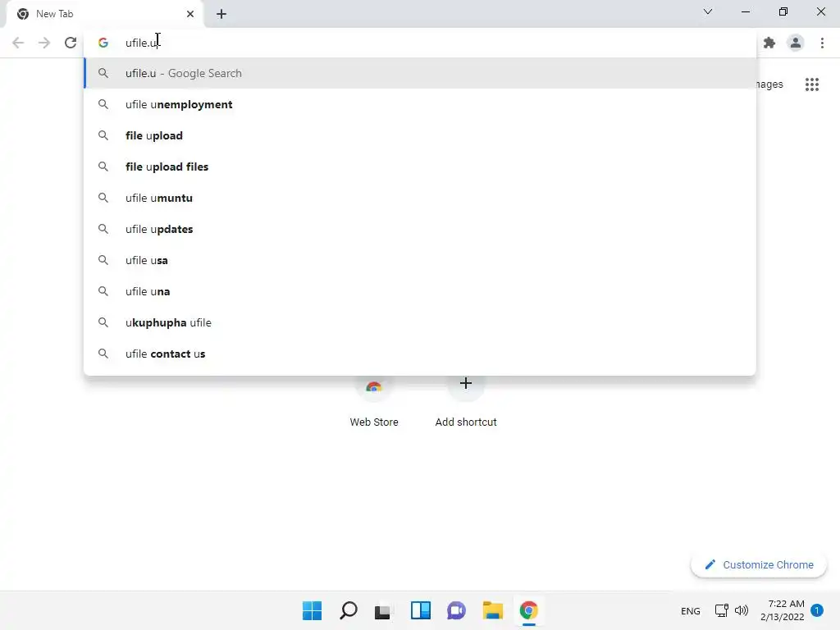Open File Explorer from the taskbar
The image size is (840, 630).
(x=492, y=610)
